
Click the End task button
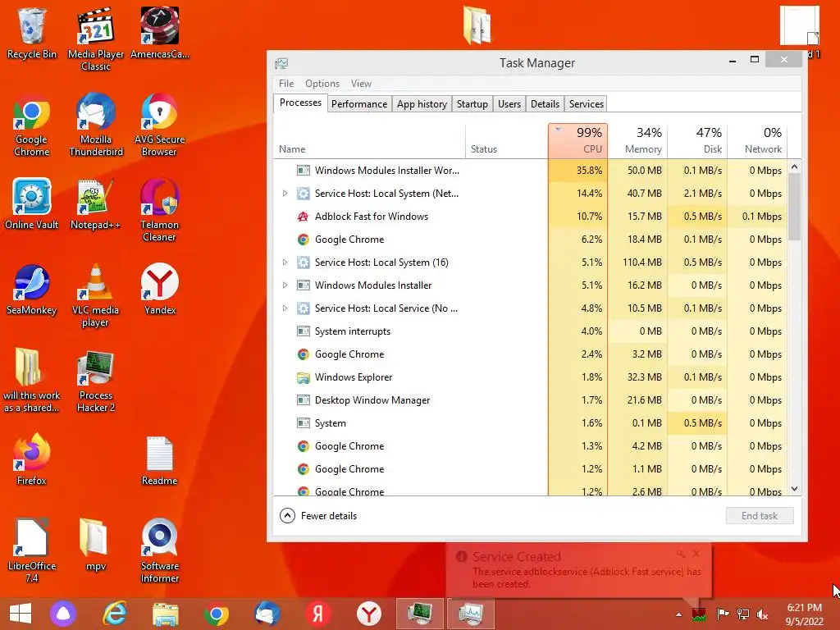point(760,516)
